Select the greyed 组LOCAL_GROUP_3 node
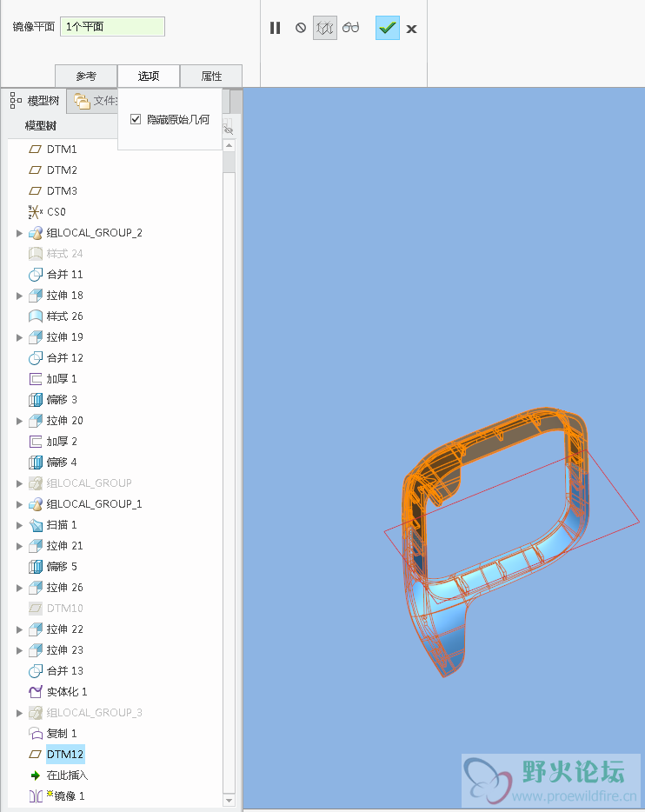The width and height of the screenshot is (645, 812). (x=94, y=713)
